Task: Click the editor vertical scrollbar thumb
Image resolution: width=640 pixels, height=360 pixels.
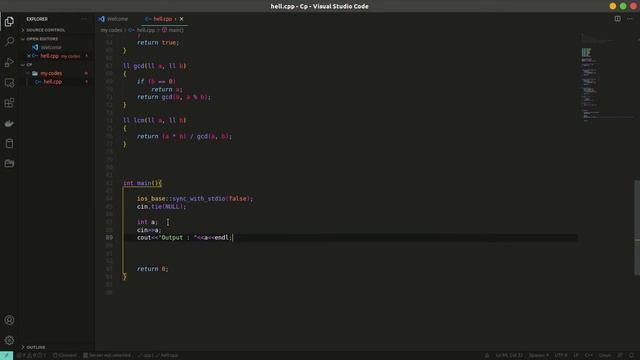Action: tap(637, 228)
